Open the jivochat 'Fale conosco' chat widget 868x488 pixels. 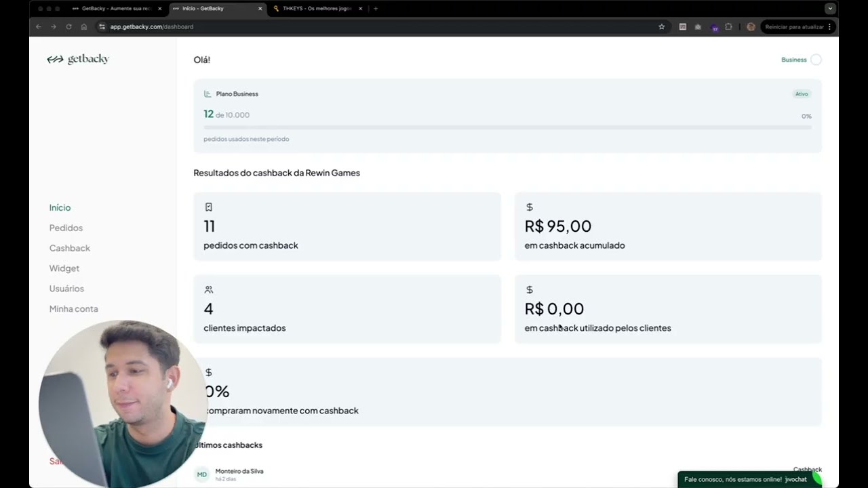[x=750, y=479]
